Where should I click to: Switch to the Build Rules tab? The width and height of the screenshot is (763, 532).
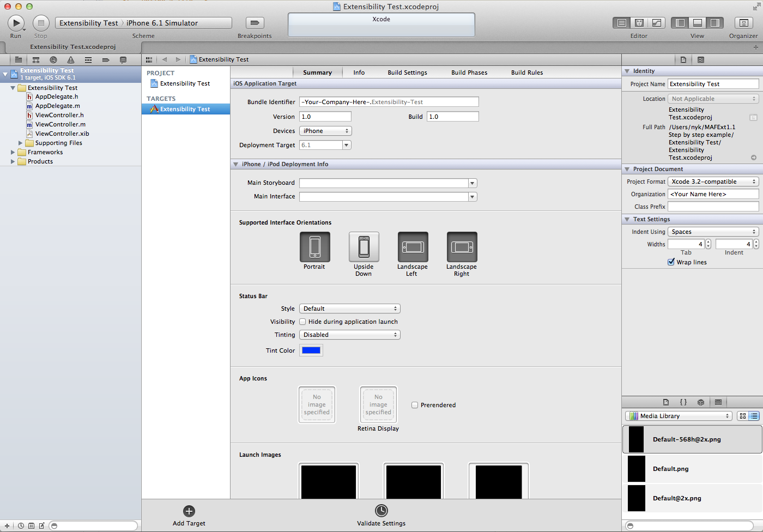click(527, 72)
